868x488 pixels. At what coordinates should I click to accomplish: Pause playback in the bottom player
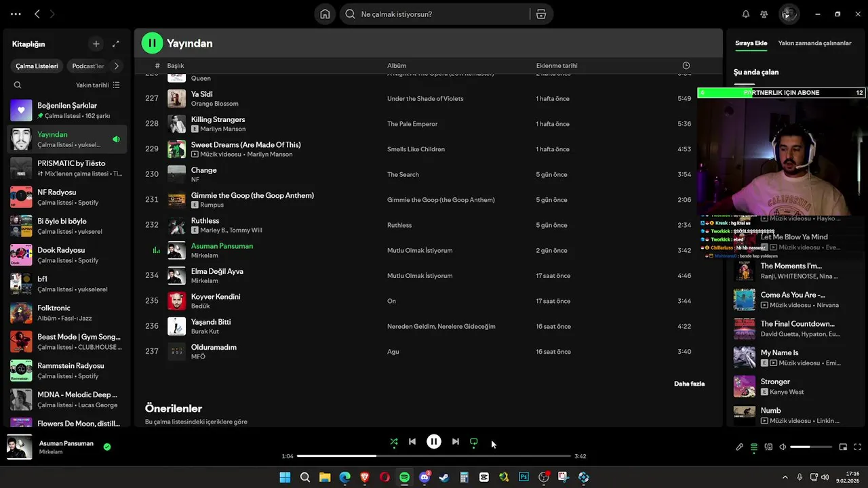(x=434, y=442)
